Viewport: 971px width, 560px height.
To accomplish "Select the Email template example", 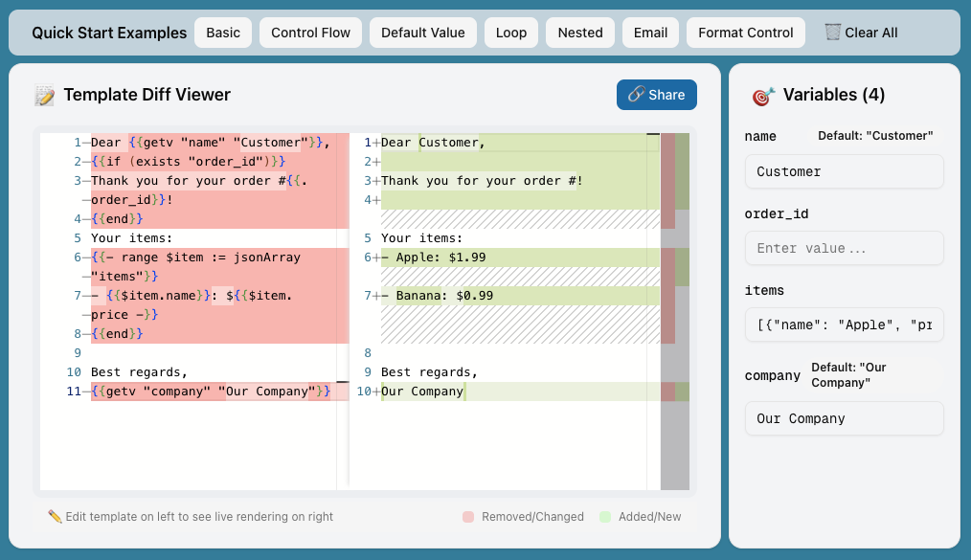I will [x=650, y=32].
